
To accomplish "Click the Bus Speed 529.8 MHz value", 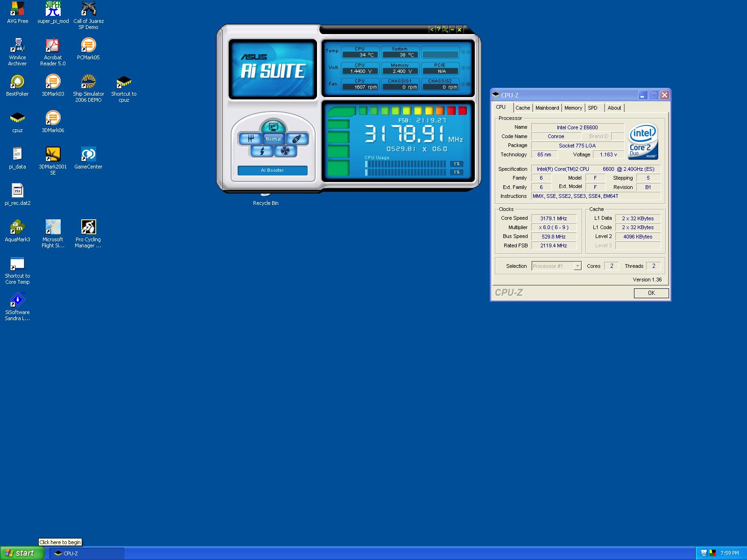I will pyautogui.click(x=554, y=237).
